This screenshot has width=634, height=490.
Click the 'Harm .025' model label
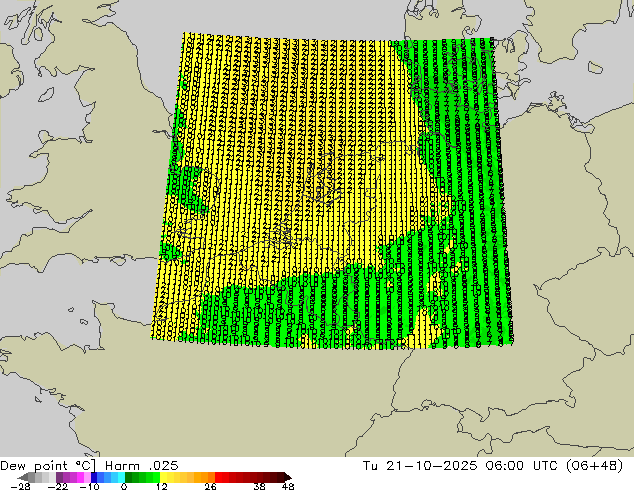pos(142,466)
